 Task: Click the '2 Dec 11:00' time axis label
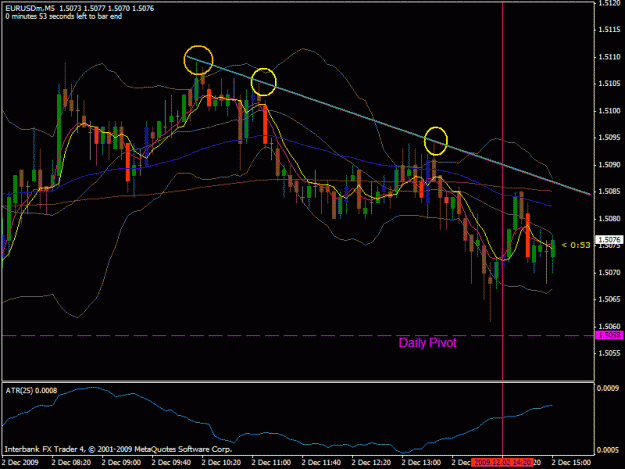click(271, 462)
